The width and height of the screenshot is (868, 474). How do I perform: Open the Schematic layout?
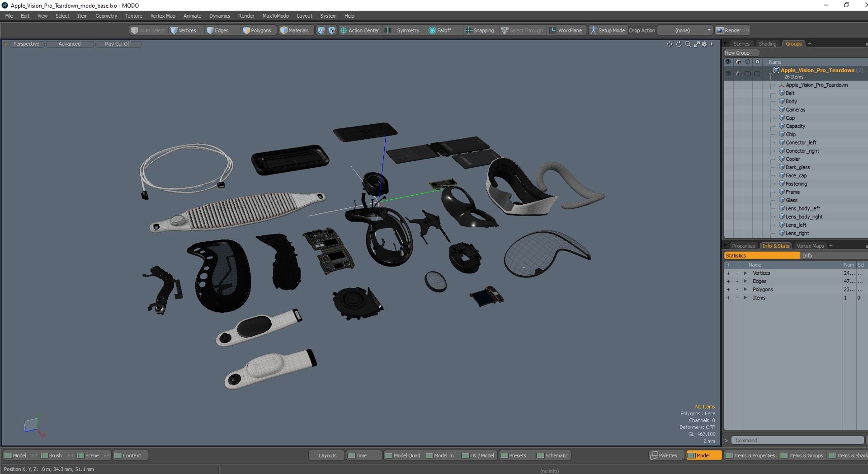point(552,455)
